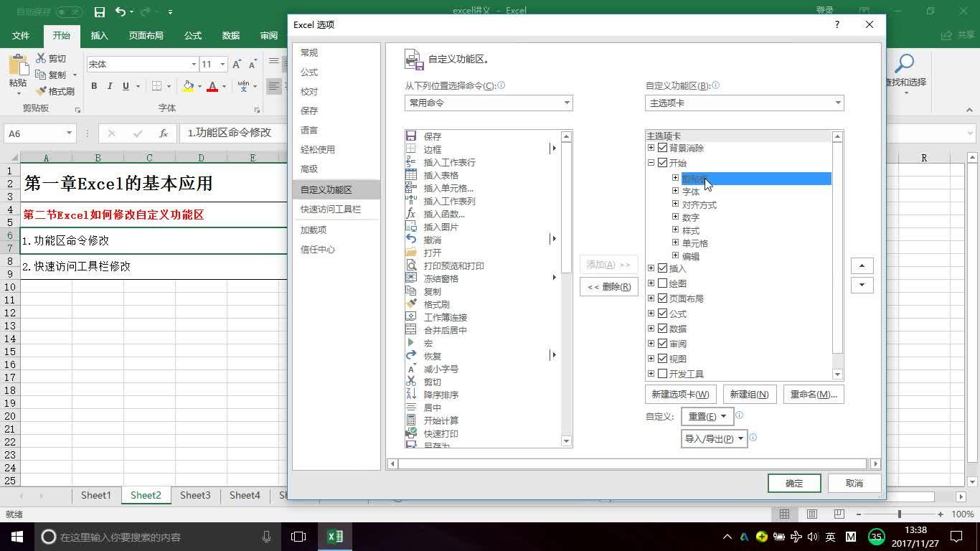Image resolution: width=980 pixels, height=551 pixels.
Task: Open the font size dropdown in ribbon
Action: (222, 65)
